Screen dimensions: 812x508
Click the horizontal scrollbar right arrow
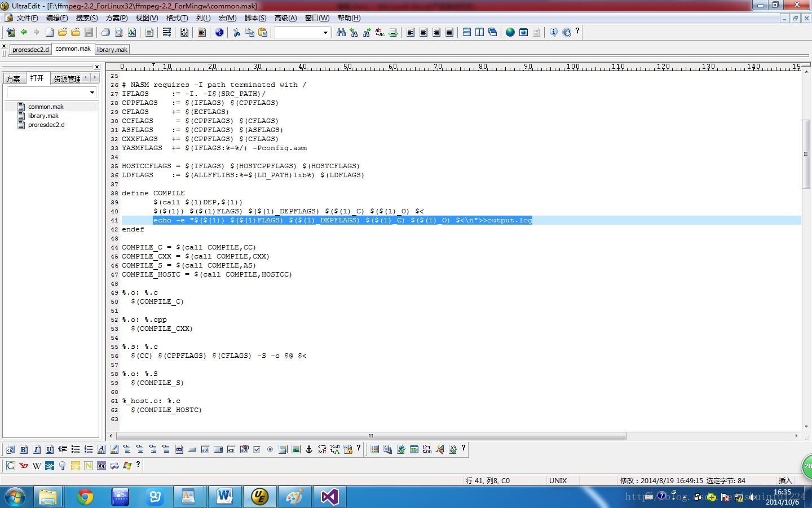coord(796,436)
